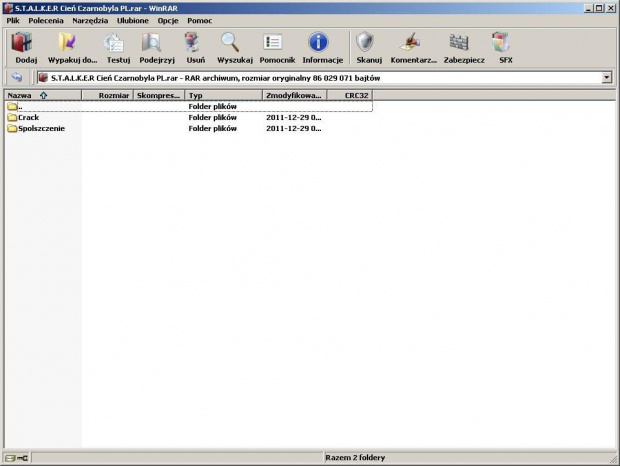
Task: Open the Polecenia menu
Action: click(x=46, y=21)
